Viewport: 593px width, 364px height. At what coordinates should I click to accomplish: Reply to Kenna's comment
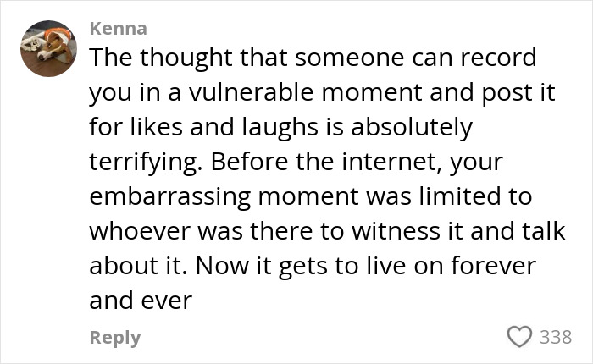114,337
